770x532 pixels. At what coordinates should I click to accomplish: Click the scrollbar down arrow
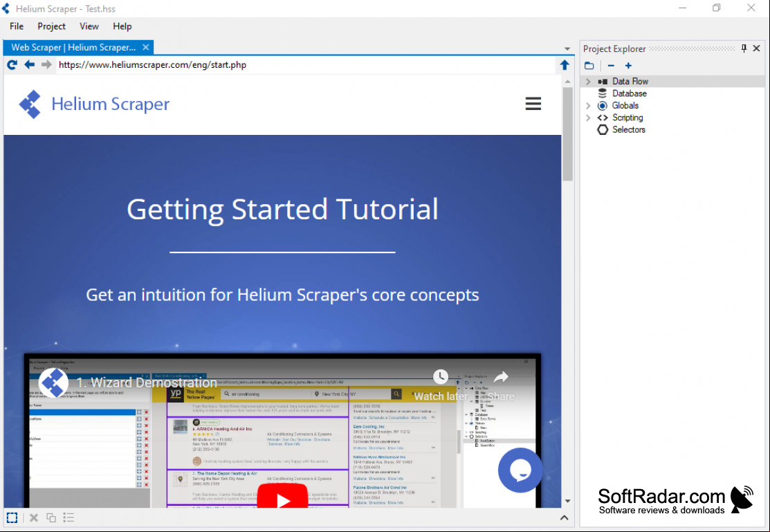567,502
